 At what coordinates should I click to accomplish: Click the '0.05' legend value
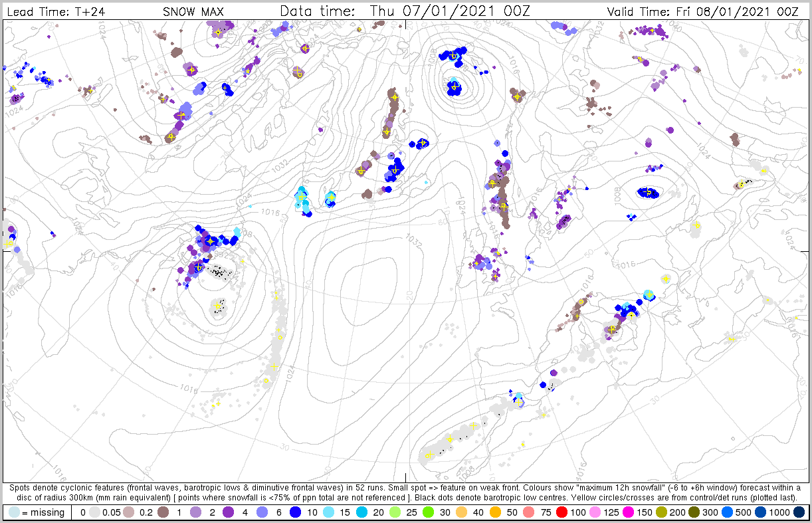pyautogui.click(x=111, y=512)
